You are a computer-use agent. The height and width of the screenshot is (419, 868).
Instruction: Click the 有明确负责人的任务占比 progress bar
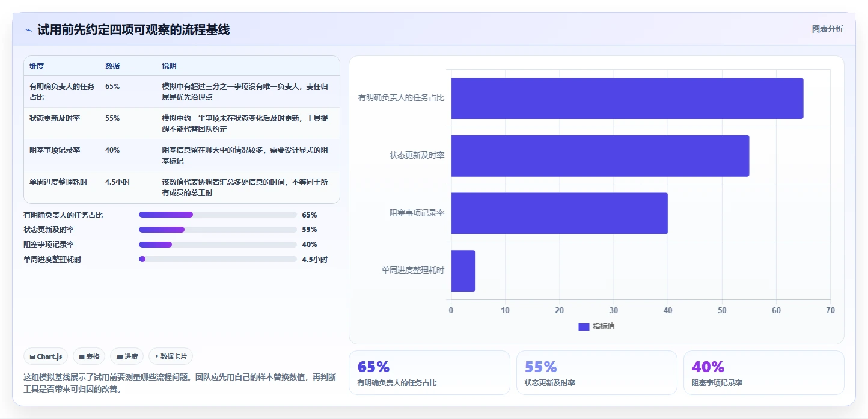pyautogui.click(x=218, y=215)
